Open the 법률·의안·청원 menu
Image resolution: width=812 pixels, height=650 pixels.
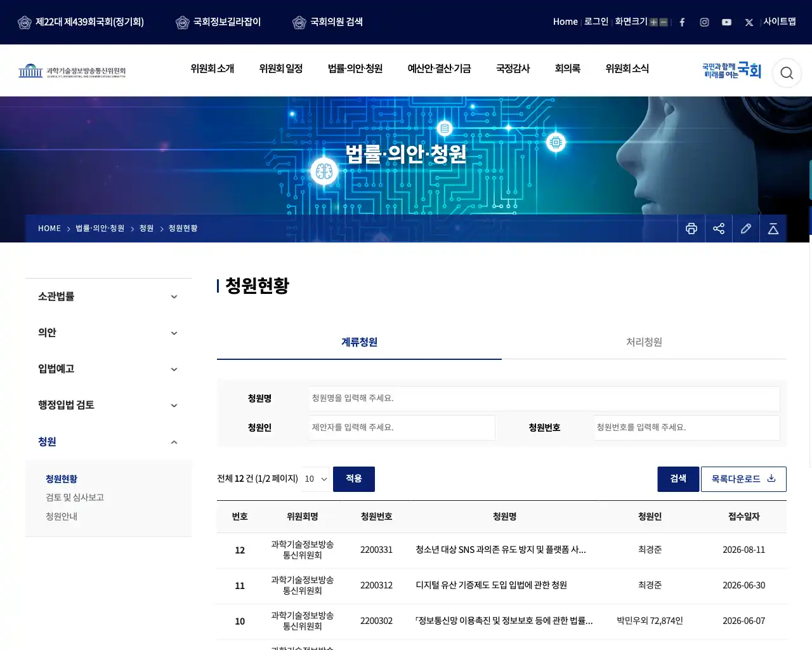click(x=355, y=69)
